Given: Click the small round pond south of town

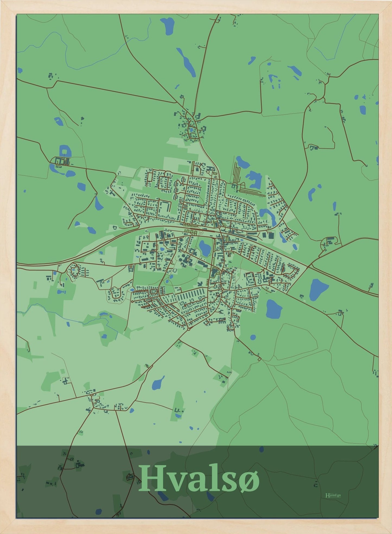Looking at the screenshot, I should pos(253,337).
